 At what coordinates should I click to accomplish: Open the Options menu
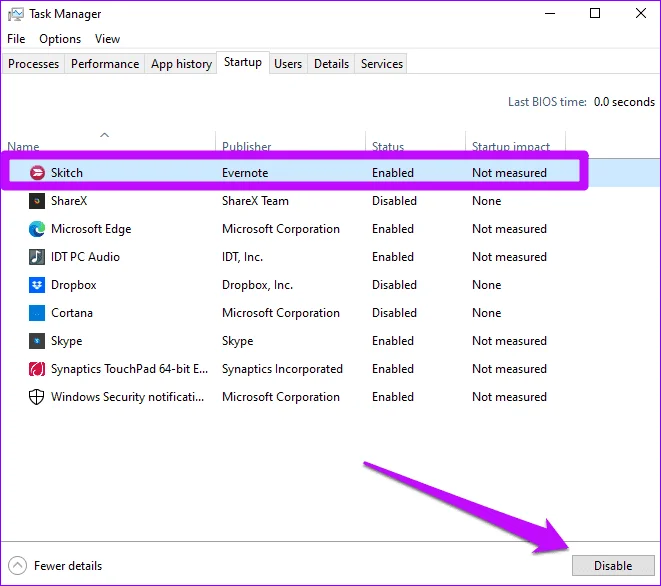(x=60, y=39)
